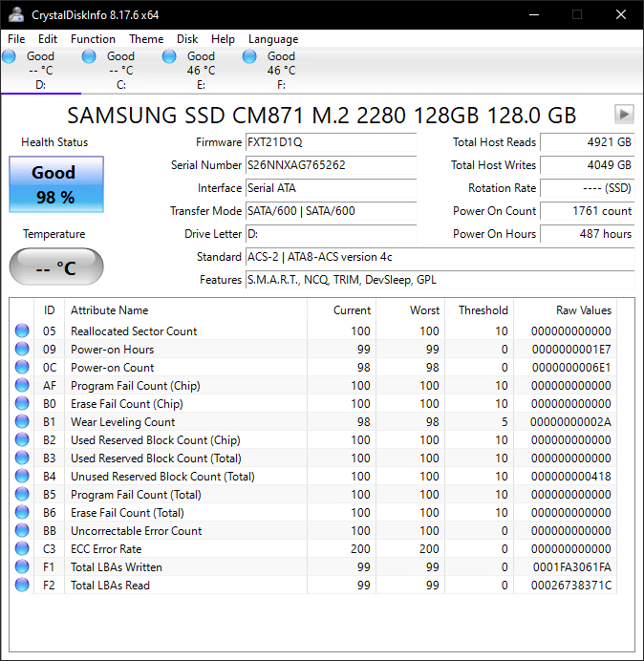Click the Serial Number field S26NNXAG765262
The width and height of the screenshot is (644, 661).
[x=331, y=165]
